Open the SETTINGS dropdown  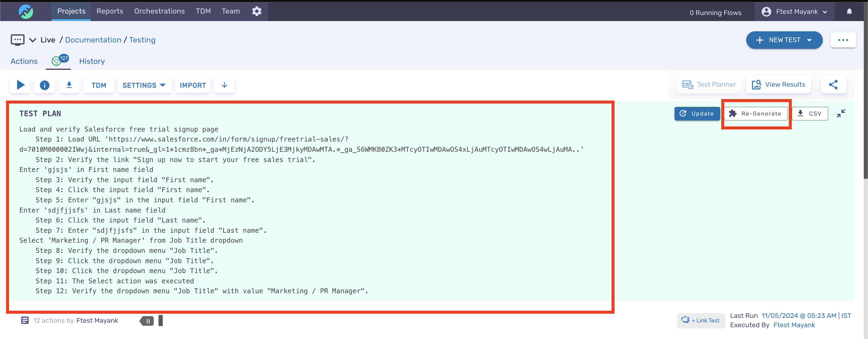(144, 85)
